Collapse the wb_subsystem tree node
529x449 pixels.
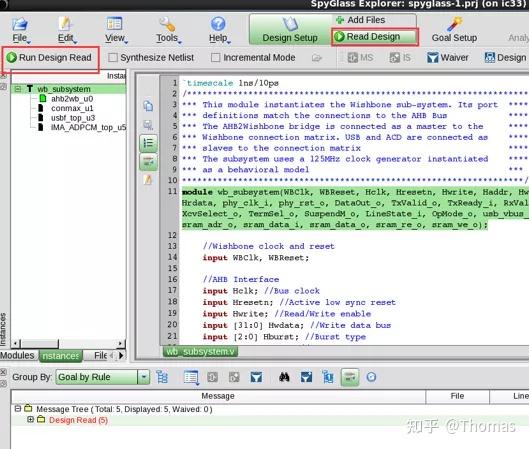pyautogui.click(x=18, y=89)
